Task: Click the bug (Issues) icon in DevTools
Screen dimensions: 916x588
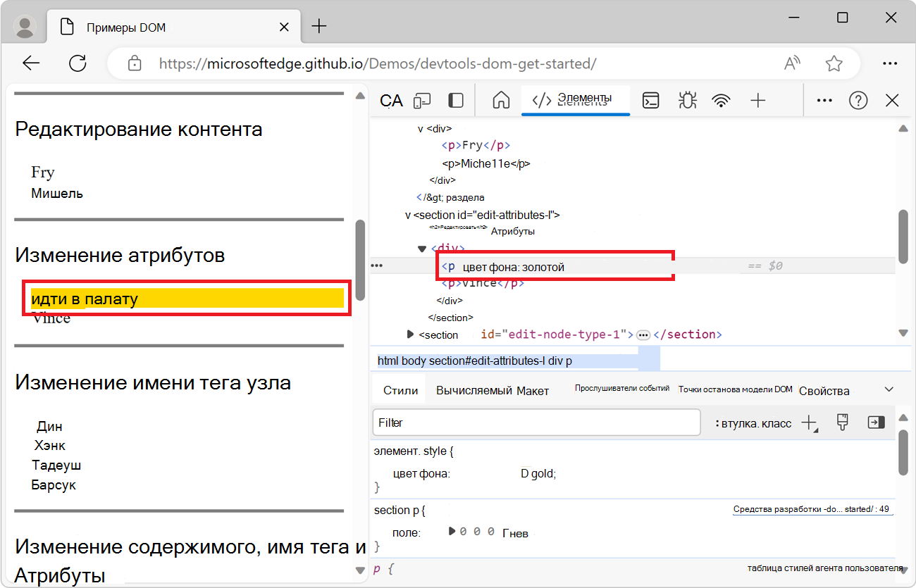Action: coord(687,100)
